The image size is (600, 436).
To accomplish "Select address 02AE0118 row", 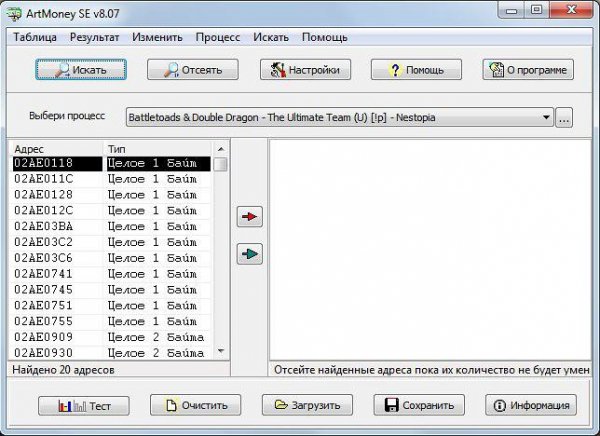I will click(111, 163).
